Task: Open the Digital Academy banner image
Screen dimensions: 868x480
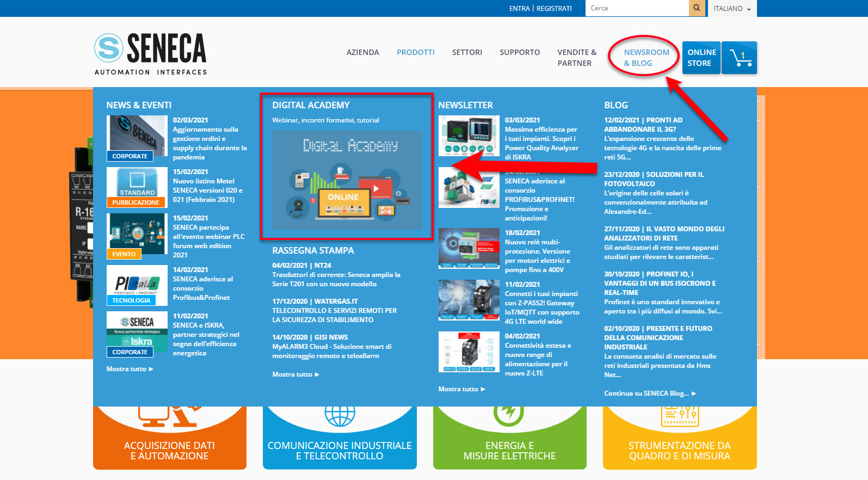Action: [347, 180]
